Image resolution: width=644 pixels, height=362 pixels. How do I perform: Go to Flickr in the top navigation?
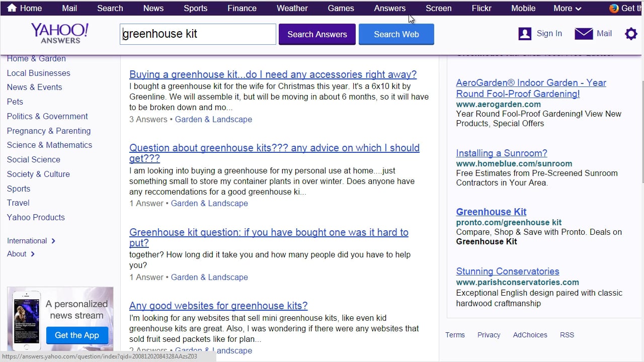tap(481, 8)
